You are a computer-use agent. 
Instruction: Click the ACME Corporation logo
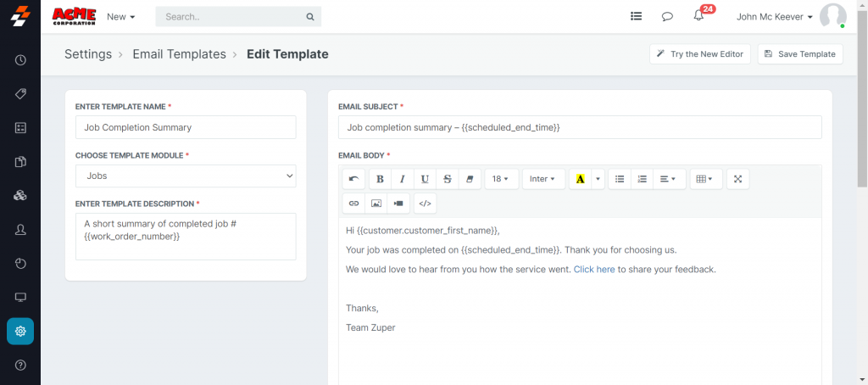pos(74,16)
